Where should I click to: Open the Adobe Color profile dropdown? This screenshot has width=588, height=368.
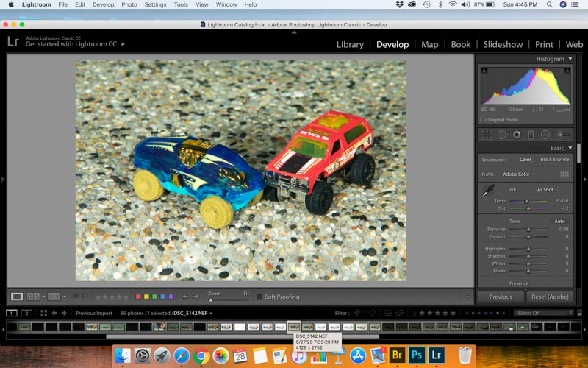coord(519,174)
